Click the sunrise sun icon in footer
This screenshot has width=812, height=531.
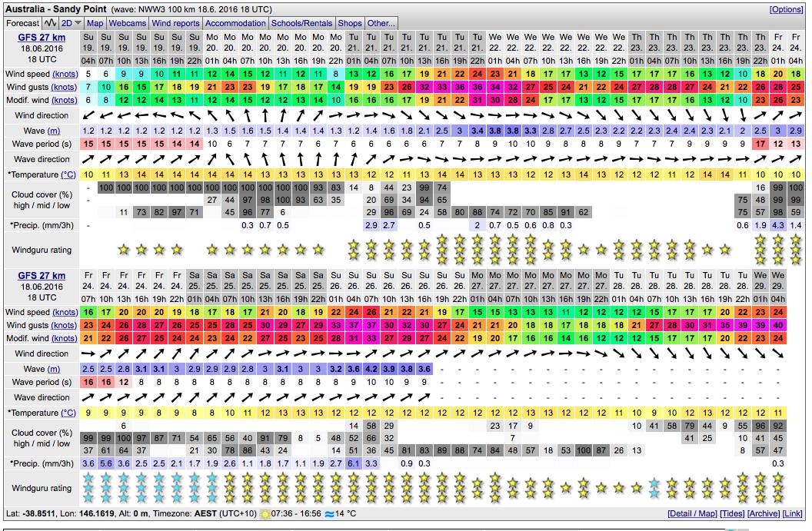[x=267, y=513]
